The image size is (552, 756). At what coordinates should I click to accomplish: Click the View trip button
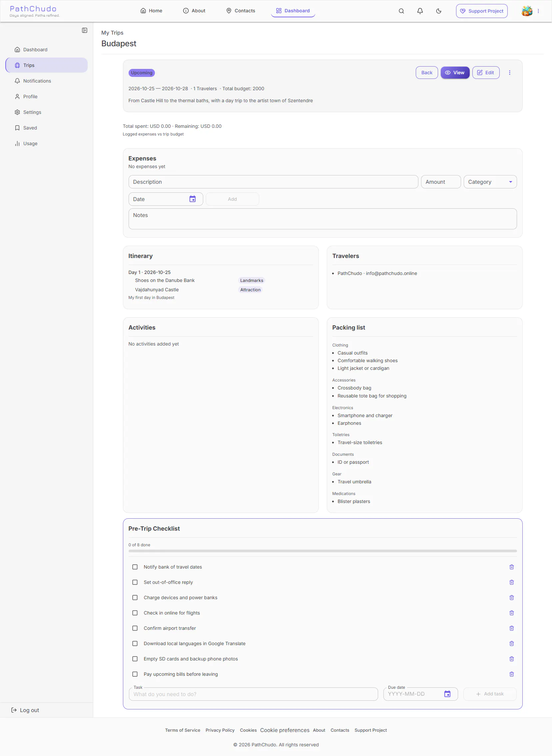[455, 73]
